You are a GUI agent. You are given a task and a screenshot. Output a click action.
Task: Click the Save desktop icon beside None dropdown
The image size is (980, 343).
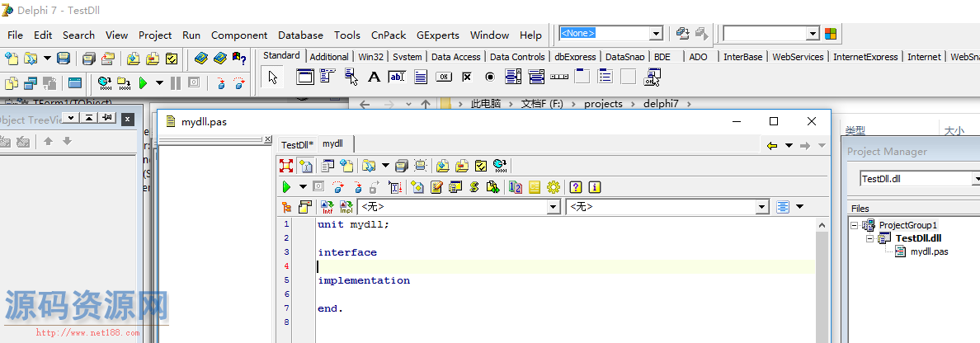[682, 33]
